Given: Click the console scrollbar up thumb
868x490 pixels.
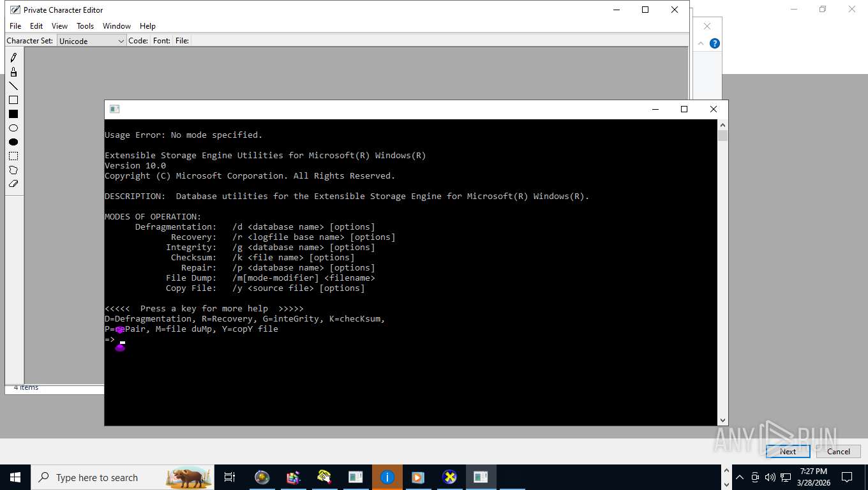Looking at the screenshot, I should coord(723,135).
